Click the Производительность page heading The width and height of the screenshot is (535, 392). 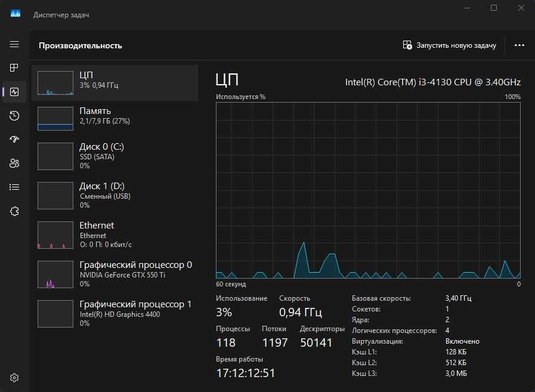(x=80, y=45)
